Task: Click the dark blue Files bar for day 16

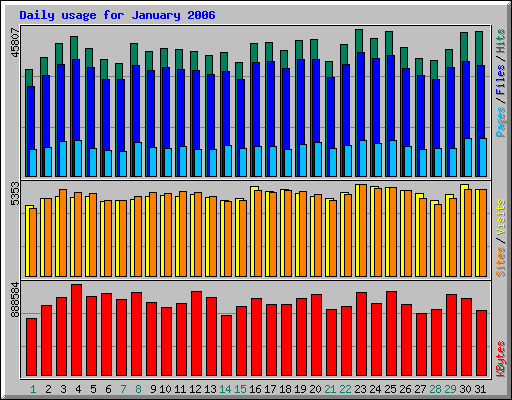Action: click(256, 104)
